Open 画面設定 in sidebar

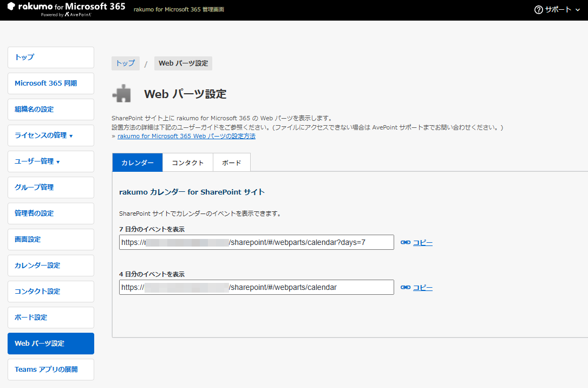coord(51,240)
